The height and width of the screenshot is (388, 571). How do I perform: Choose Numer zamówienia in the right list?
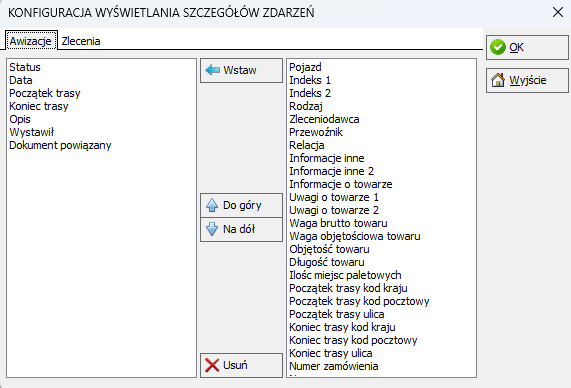click(x=334, y=366)
